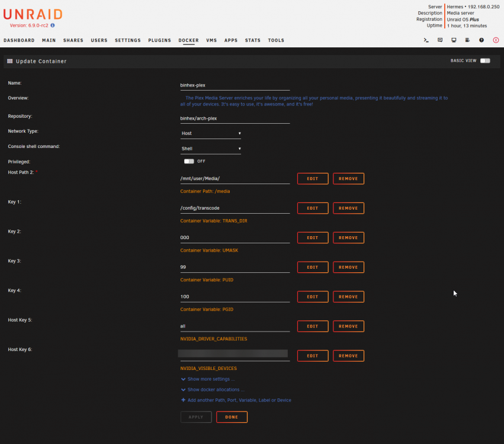Open the feedback speech-bubble icon
This screenshot has height=444, width=504.
(440, 40)
